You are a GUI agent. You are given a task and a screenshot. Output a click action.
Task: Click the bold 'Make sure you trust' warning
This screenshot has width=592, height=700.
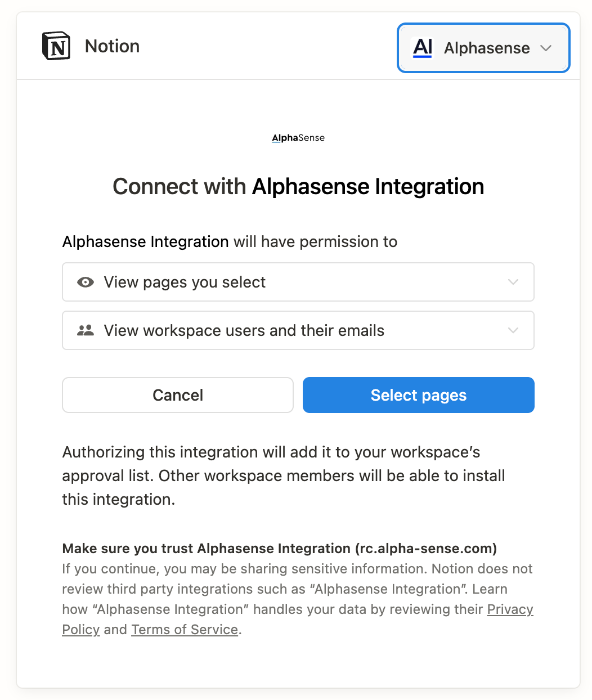pos(279,549)
